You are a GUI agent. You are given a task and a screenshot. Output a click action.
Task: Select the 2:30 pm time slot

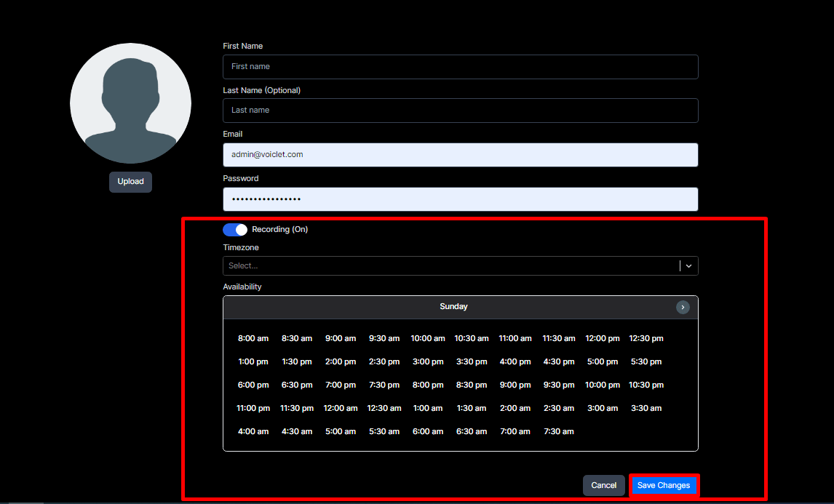384,362
